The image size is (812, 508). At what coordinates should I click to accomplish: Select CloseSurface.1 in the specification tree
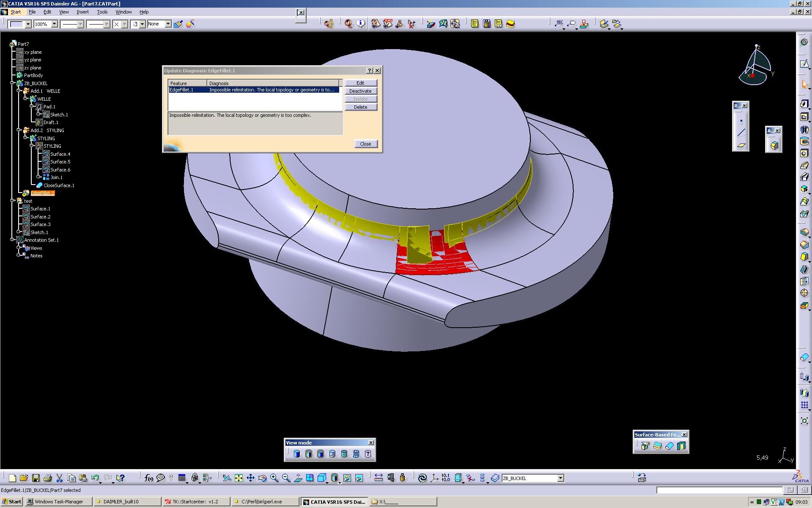pyautogui.click(x=59, y=185)
